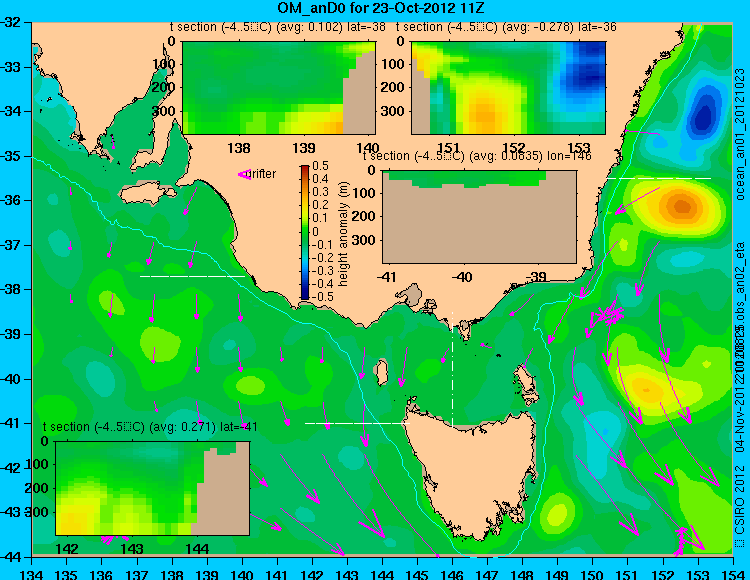Click the title 'OM_anD0 for 23-Oct-2012 11Z'
Viewport: 750px width, 580px height.
[381, 8]
